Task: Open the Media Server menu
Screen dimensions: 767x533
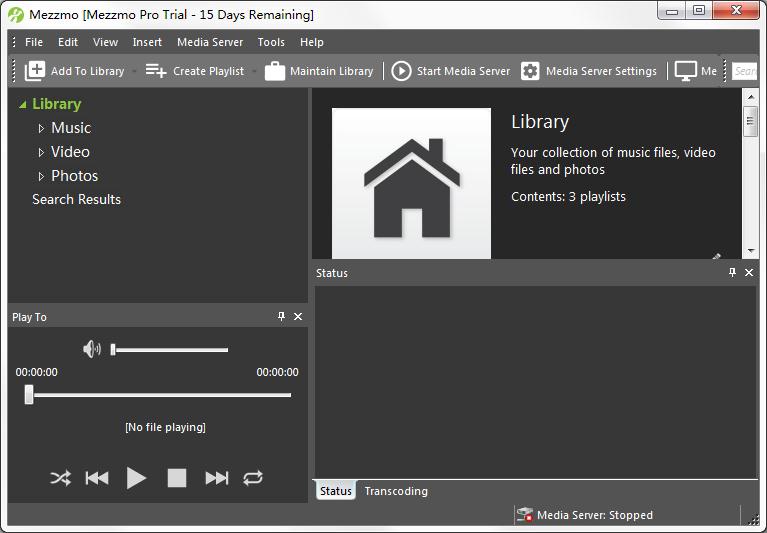Action: click(x=209, y=42)
